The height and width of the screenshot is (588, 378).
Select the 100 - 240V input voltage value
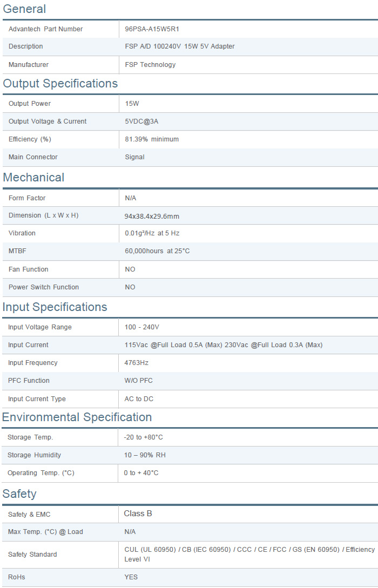tap(141, 327)
